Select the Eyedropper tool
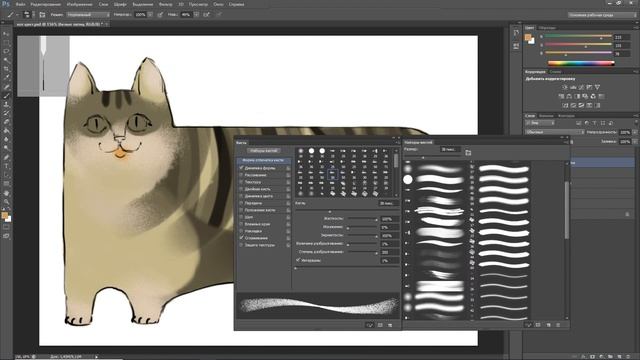The height and width of the screenshot is (360, 640). click(6, 78)
